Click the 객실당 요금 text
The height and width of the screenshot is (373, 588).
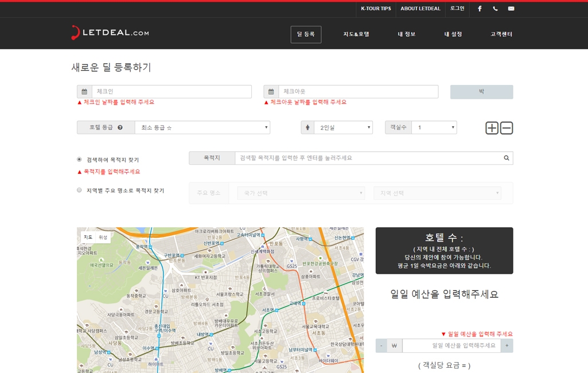(445, 365)
